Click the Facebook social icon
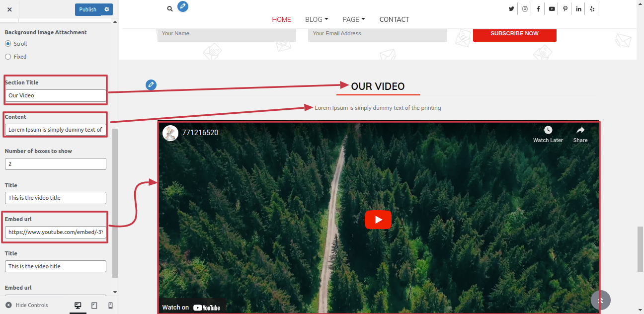 (x=538, y=9)
